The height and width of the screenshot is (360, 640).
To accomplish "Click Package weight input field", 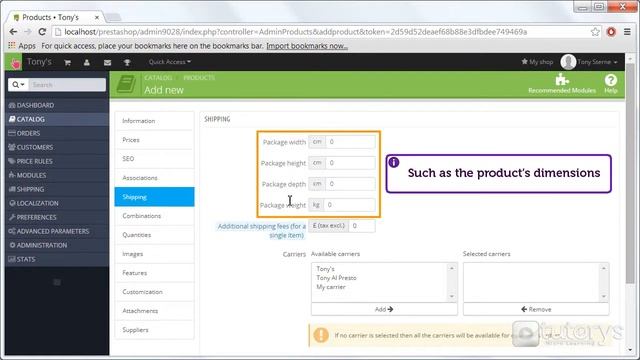I will pos(349,204).
